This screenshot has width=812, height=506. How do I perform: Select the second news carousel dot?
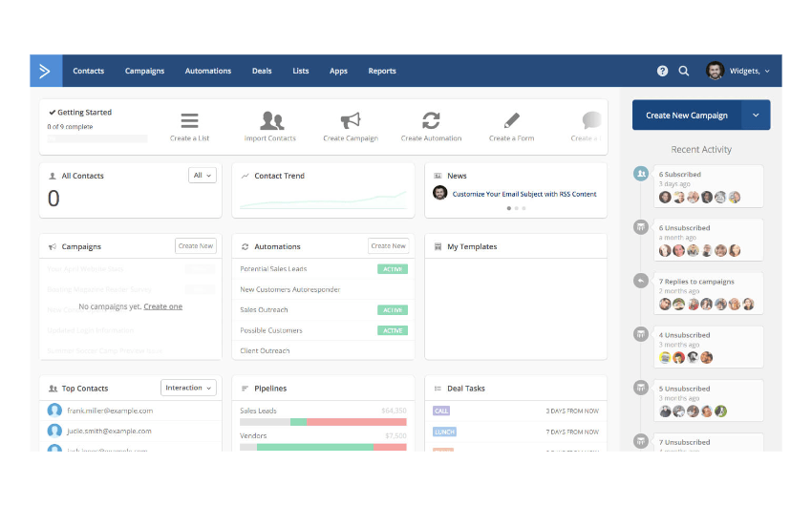[x=516, y=208]
